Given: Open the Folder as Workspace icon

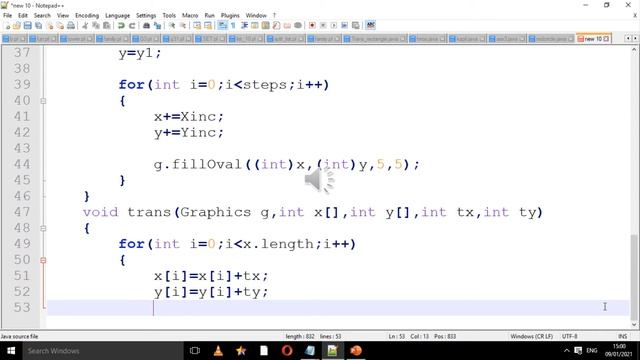Looking at the screenshot, I should click(x=287, y=26).
